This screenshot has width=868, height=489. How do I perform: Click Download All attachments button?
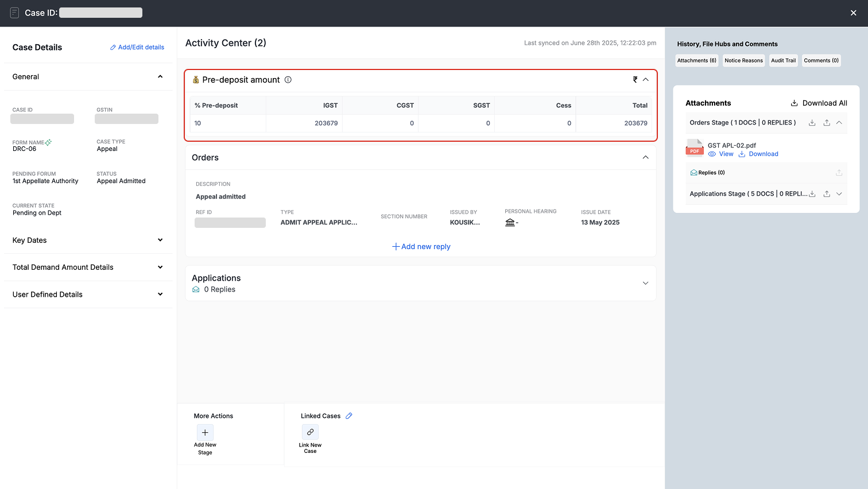coord(819,103)
